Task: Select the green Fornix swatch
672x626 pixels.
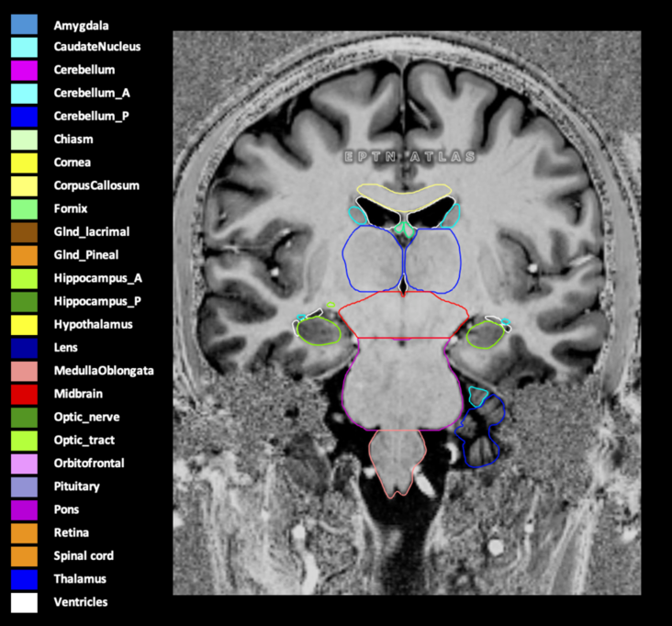Action: (x=24, y=209)
